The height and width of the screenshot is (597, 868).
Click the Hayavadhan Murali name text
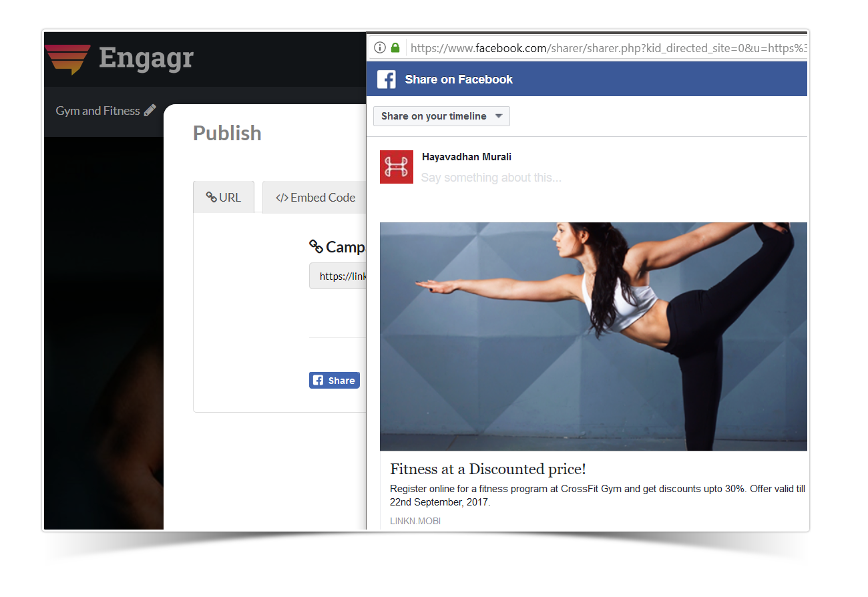click(467, 157)
